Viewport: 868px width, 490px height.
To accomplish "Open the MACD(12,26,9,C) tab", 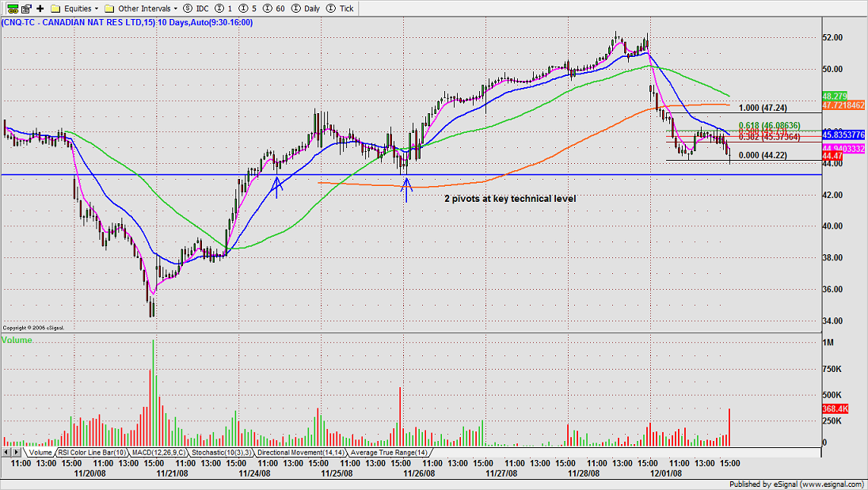I will point(158,452).
